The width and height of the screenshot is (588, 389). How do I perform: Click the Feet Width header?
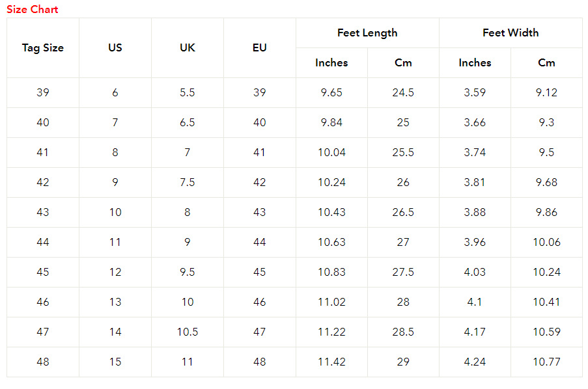(x=511, y=33)
